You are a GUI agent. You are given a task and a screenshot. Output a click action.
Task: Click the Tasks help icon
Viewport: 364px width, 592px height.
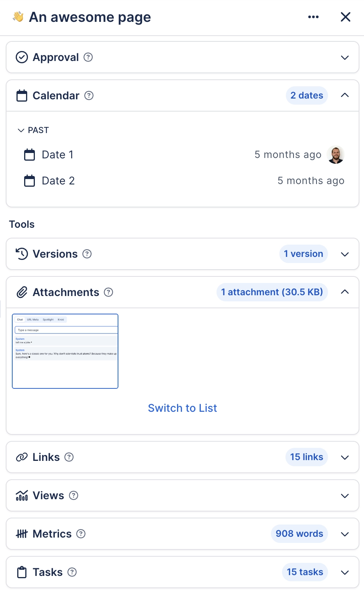(72, 572)
